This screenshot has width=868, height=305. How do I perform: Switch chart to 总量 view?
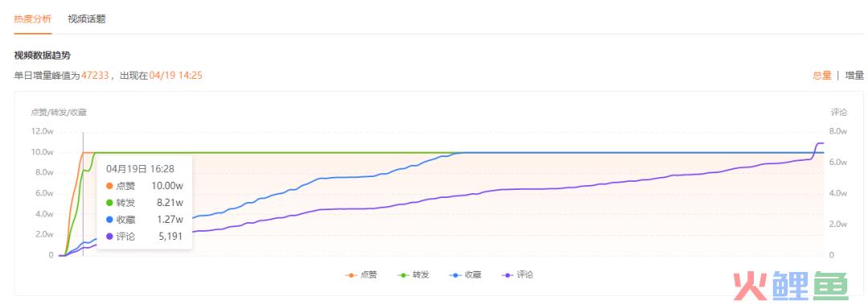coord(821,76)
